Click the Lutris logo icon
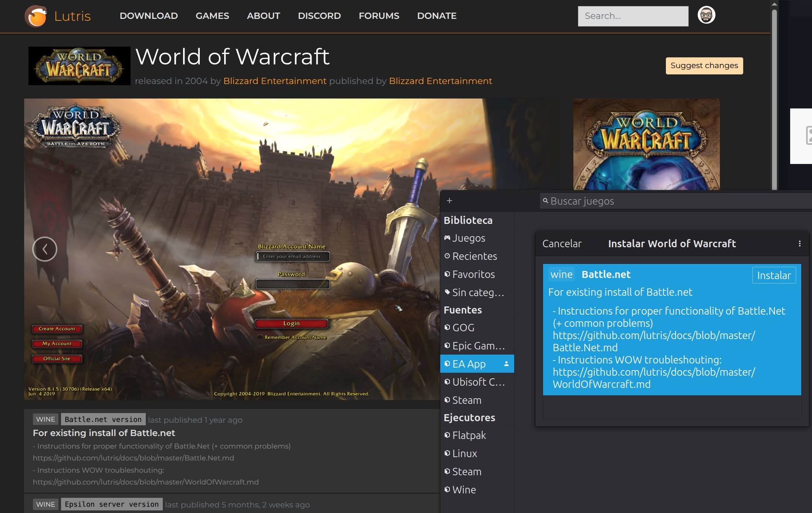The image size is (812, 513). point(36,16)
